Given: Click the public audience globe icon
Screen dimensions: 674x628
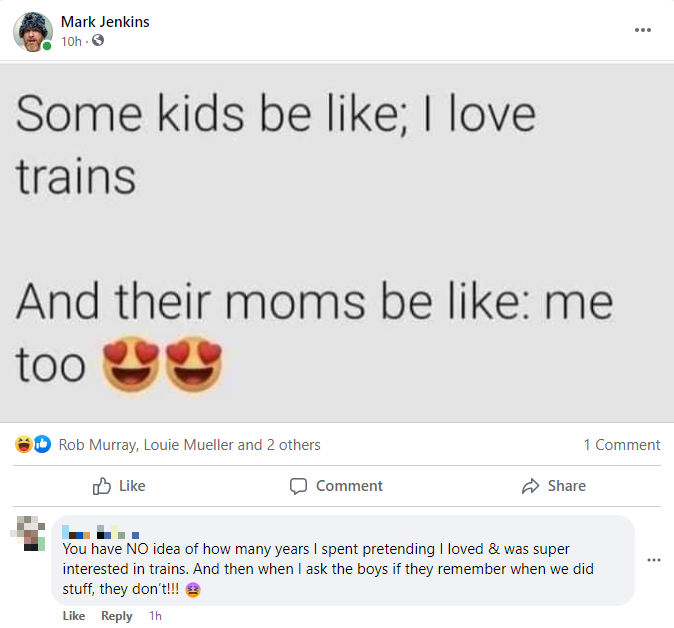Looking at the screenshot, I should coord(98,41).
